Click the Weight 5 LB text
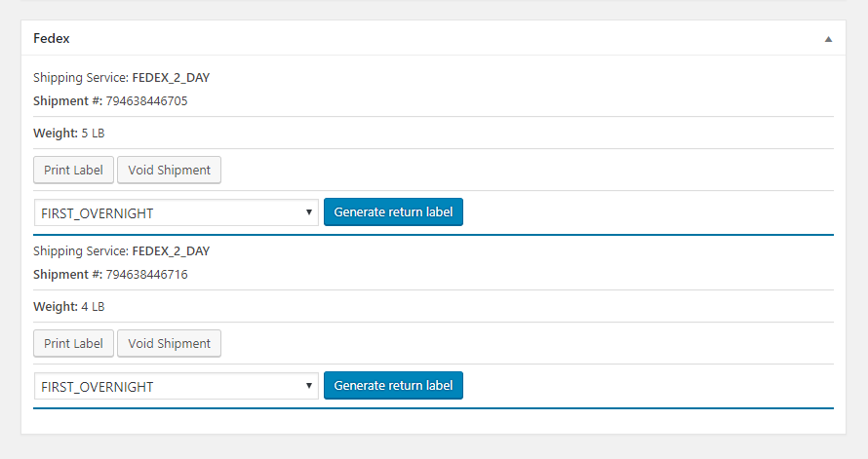This screenshot has height=459, width=868. pyautogui.click(x=68, y=134)
